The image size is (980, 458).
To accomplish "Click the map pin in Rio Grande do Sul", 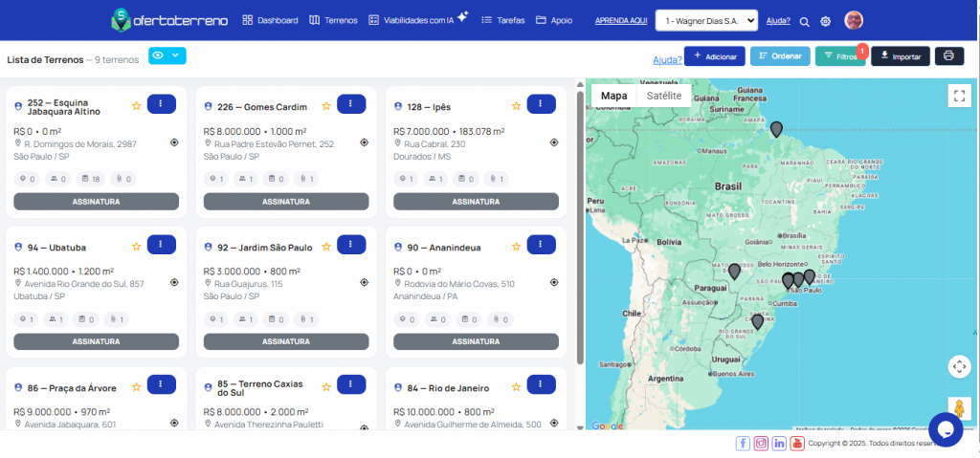I will tap(758, 322).
